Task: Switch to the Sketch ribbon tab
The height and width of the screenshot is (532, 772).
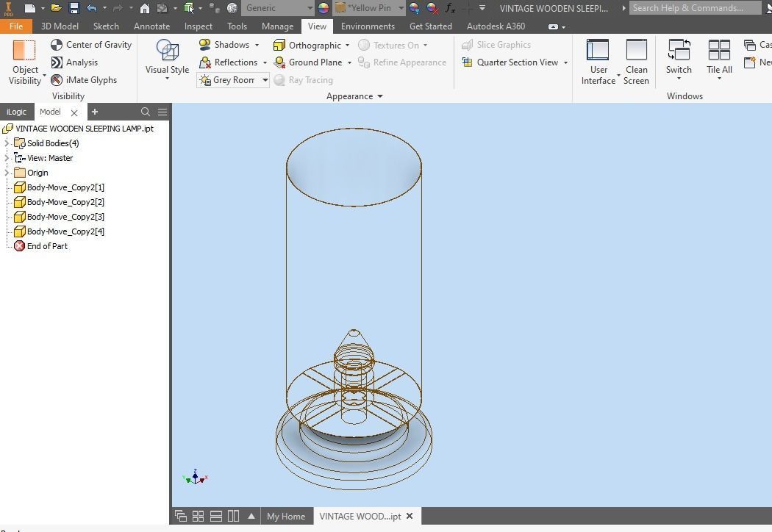Action: coord(106,26)
